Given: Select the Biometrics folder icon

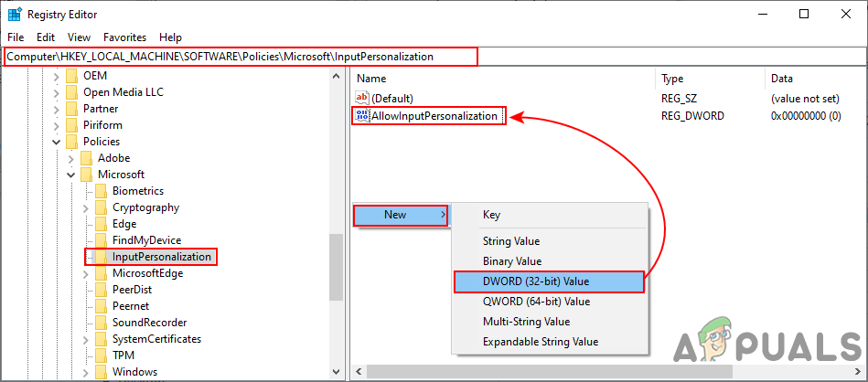Looking at the screenshot, I should (101, 191).
